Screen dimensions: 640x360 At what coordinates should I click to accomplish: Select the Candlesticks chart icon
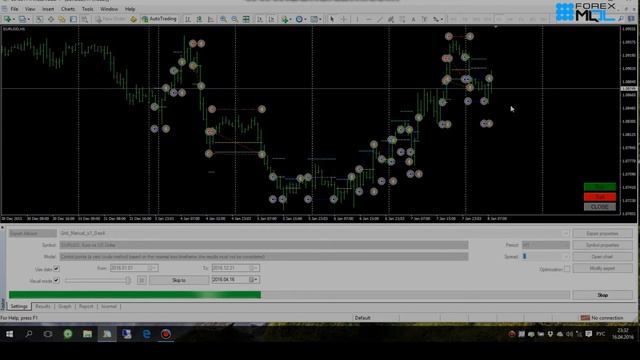[199, 19]
